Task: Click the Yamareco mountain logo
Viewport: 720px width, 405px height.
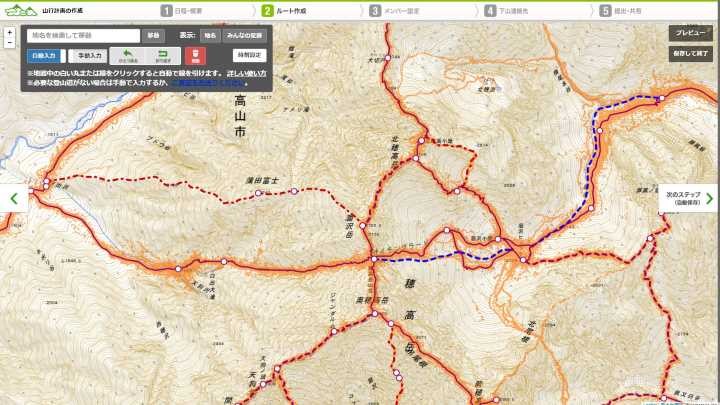Action: click(x=20, y=10)
